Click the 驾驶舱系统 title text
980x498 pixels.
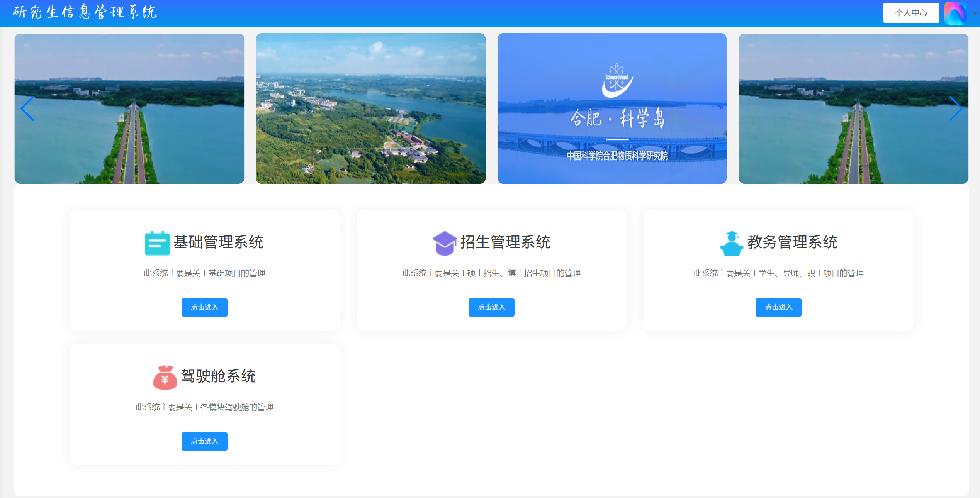pyautogui.click(x=218, y=376)
